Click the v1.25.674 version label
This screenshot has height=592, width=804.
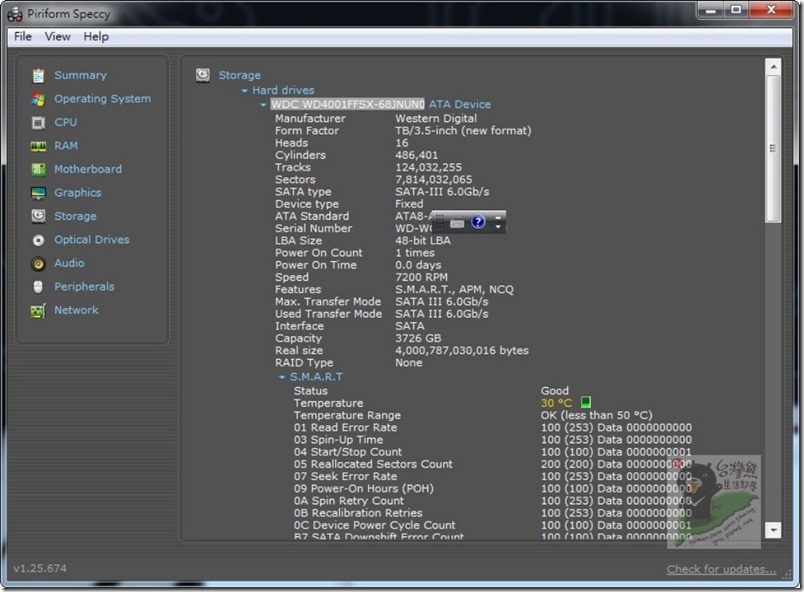pyautogui.click(x=40, y=568)
